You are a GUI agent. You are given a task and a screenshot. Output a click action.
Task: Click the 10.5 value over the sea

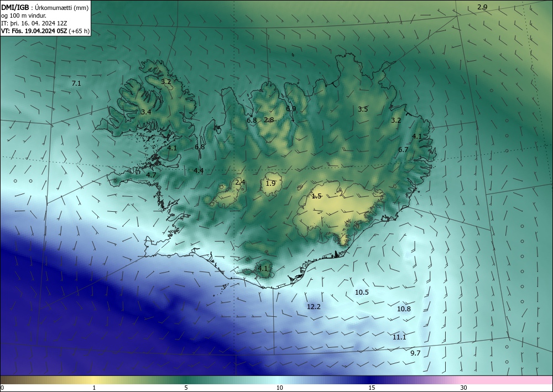coord(362,292)
